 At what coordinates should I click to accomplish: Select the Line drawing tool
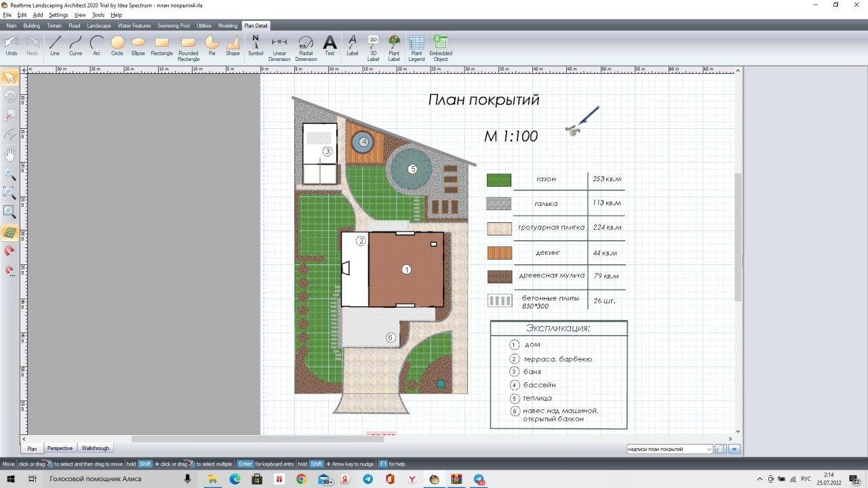(x=55, y=45)
